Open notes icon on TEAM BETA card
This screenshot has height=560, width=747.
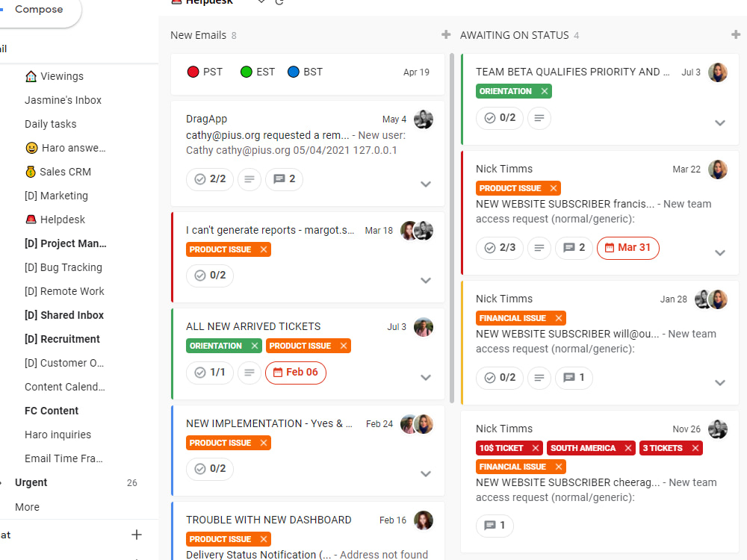(x=539, y=118)
